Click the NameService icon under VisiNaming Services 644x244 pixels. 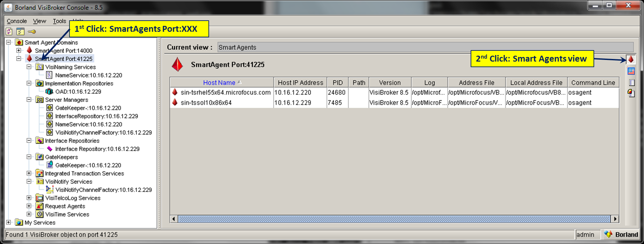pos(49,75)
